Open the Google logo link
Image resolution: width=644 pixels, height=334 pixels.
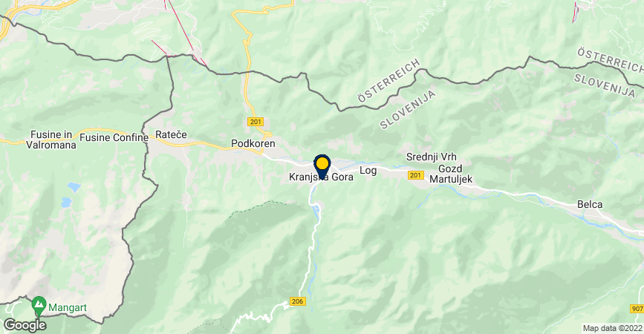pos(25,325)
